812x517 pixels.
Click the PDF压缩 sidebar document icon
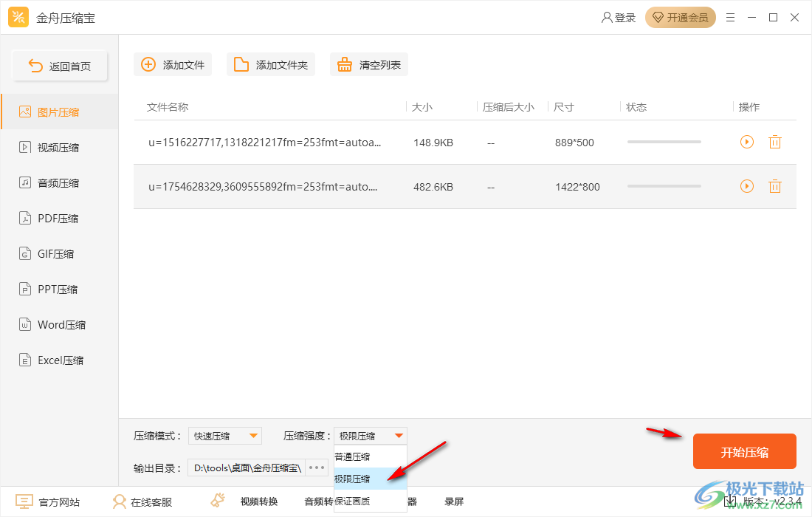pos(25,218)
